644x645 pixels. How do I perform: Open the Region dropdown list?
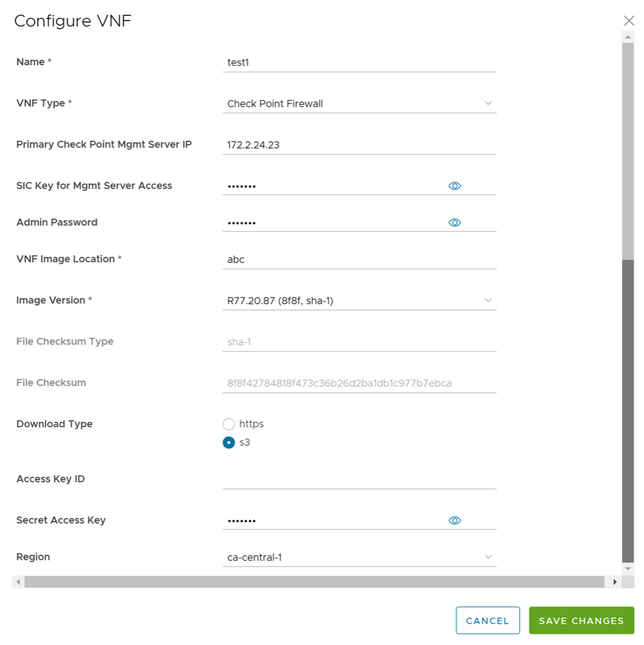359,557
